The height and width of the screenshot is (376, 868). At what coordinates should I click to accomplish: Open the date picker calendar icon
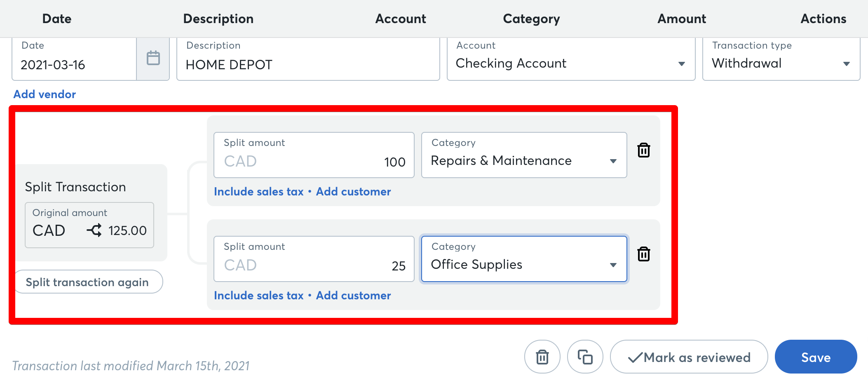[x=154, y=58]
